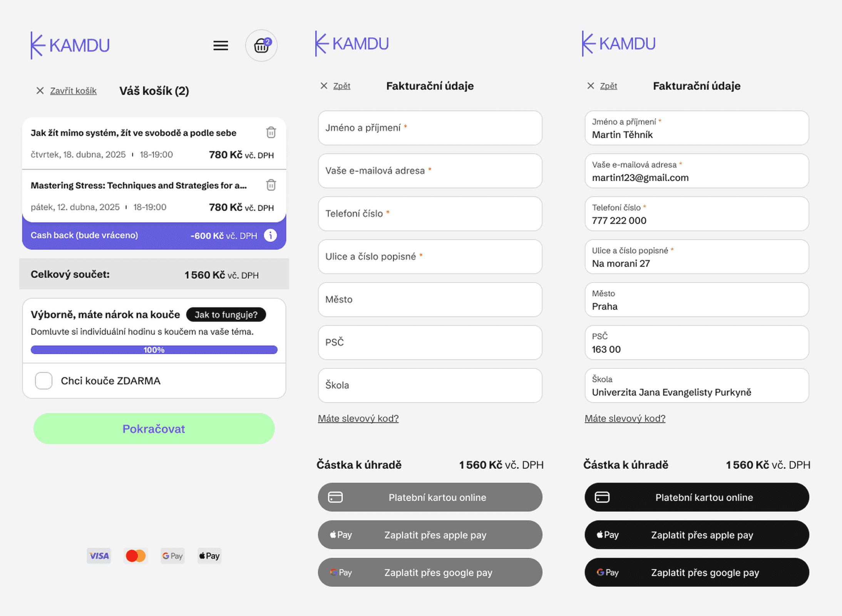The width and height of the screenshot is (842, 616).
Task: Click the 100% coach progress bar
Action: coord(154,350)
